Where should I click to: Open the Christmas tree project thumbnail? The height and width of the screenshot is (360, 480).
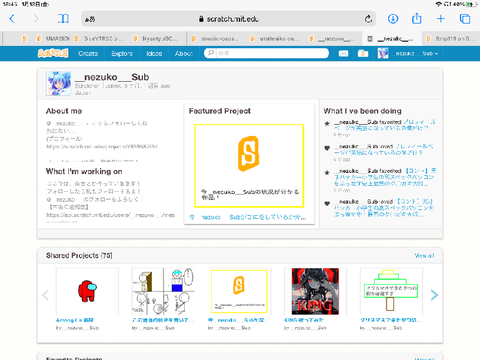point(391,291)
